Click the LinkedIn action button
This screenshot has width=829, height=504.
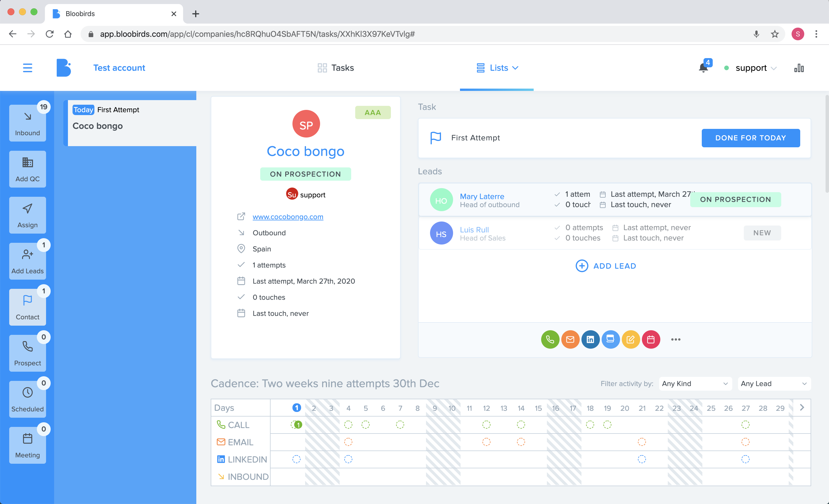pos(590,339)
